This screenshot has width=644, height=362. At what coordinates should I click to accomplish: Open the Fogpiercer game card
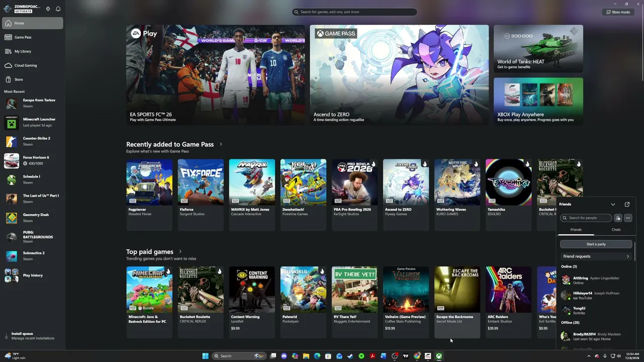(149, 195)
